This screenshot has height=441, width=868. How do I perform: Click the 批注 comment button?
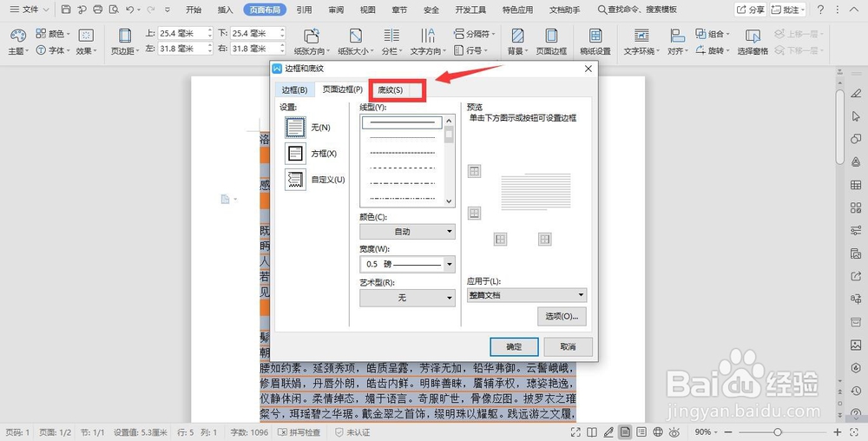coord(788,10)
